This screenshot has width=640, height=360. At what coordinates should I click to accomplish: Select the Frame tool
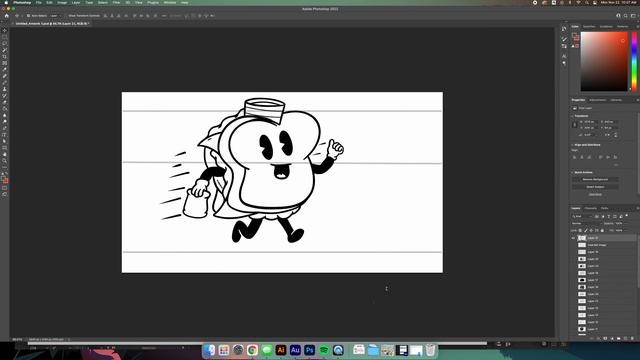pos(4,63)
